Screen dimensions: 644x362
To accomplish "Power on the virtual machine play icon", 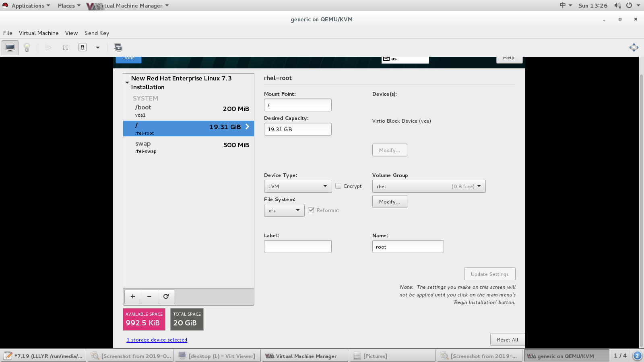I will click(48, 47).
